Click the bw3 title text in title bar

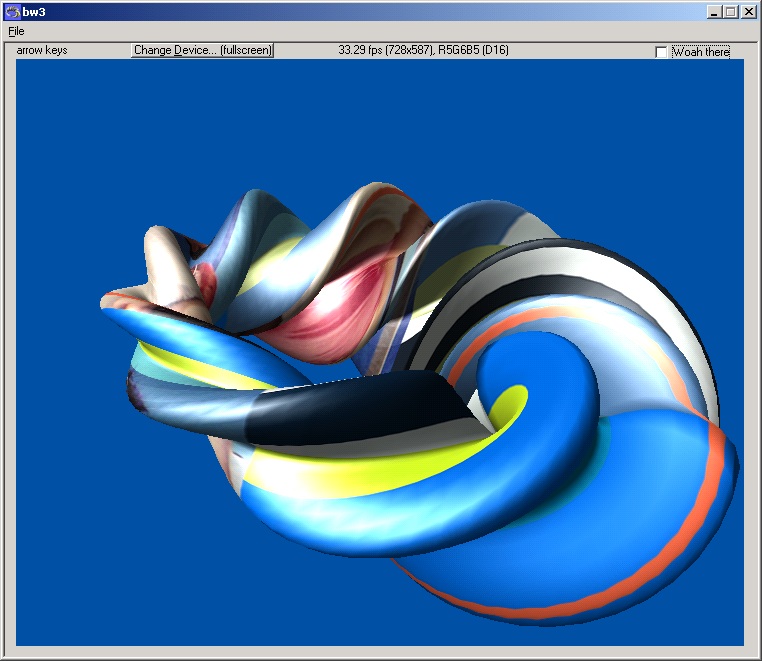click(32, 12)
